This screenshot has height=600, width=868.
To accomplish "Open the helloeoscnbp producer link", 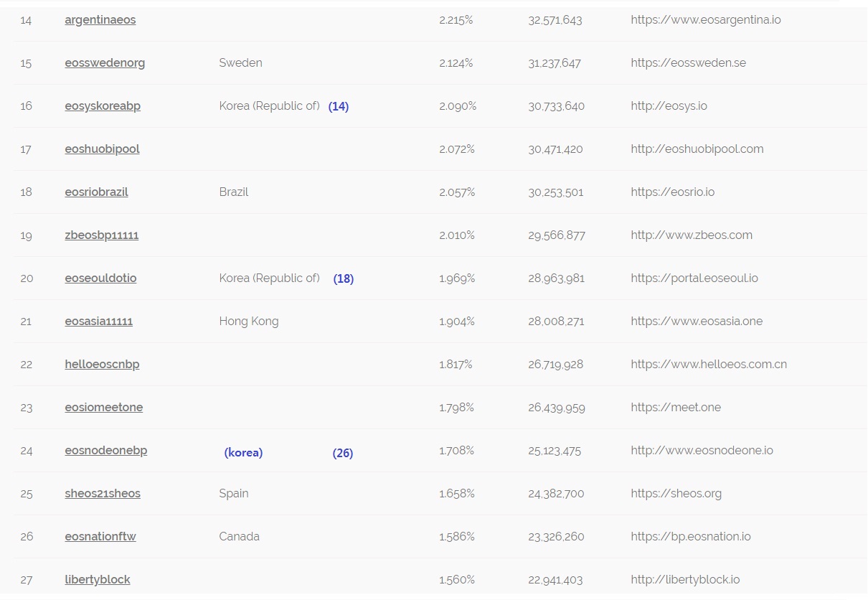I will (x=102, y=365).
